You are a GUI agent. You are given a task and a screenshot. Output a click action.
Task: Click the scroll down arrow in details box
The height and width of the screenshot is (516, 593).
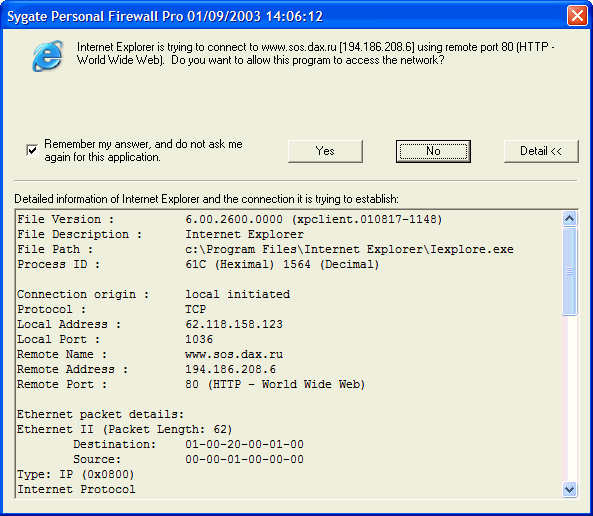pyautogui.click(x=570, y=489)
